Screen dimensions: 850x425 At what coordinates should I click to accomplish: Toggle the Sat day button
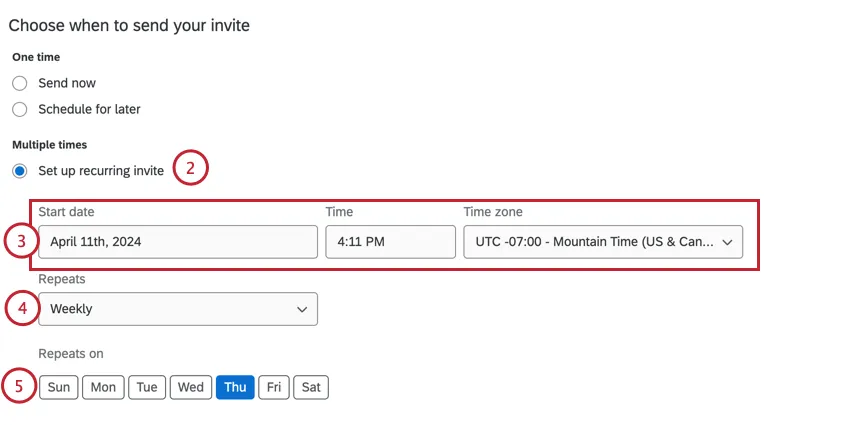point(311,387)
